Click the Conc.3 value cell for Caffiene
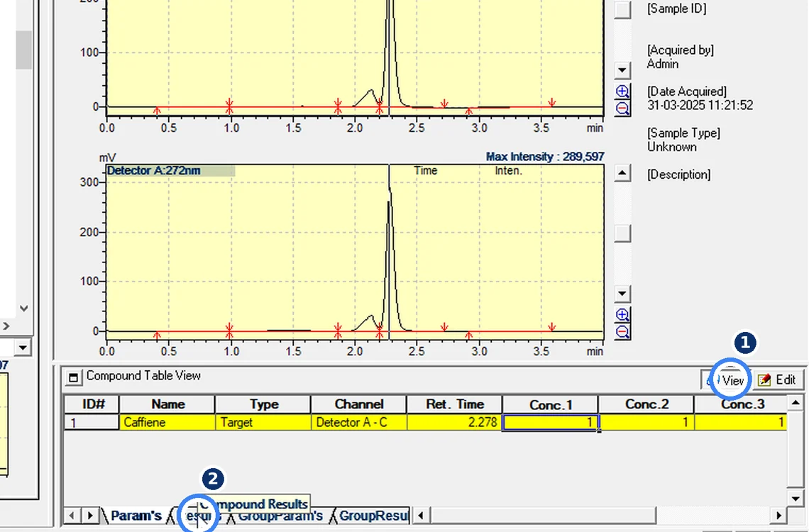This screenshot has width=809, height=532. point(741,423)
